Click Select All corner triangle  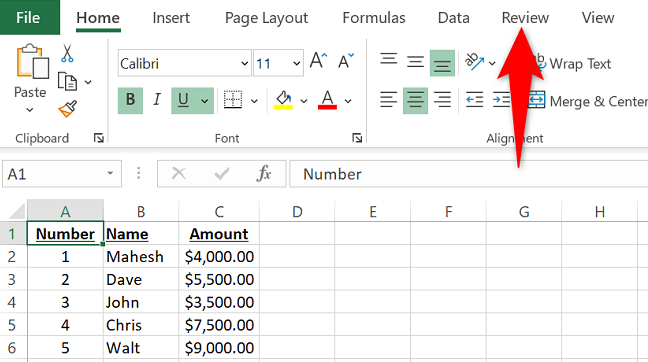click(17, 210)
